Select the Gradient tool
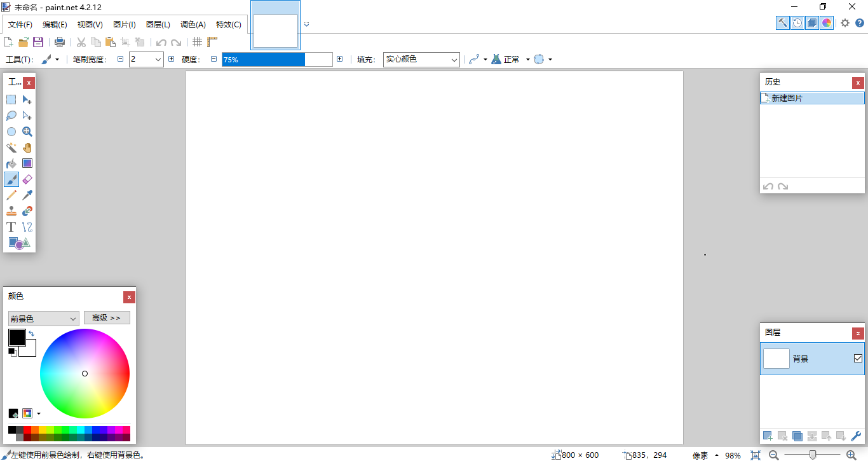 coord(27,163)
